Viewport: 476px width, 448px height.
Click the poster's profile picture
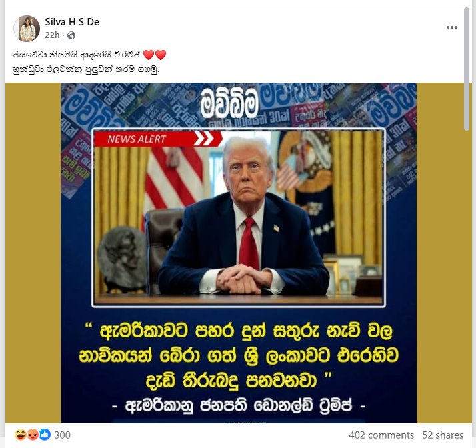pos(27,29)
